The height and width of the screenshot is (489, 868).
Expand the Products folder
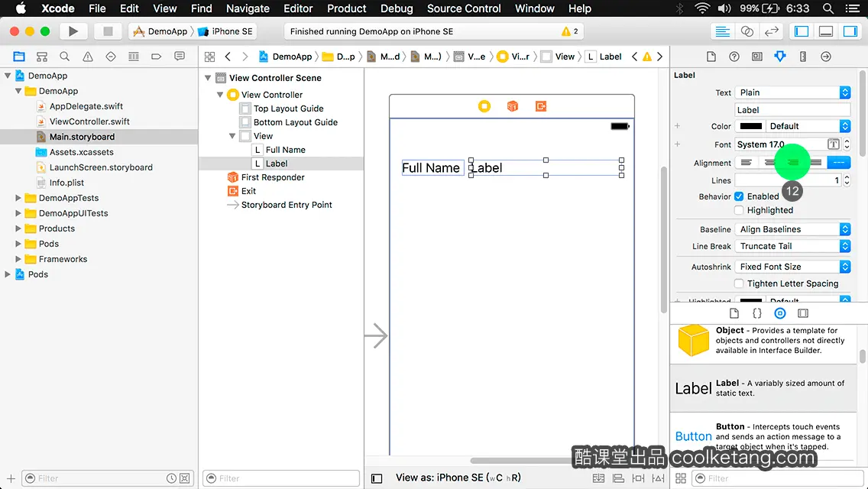point(18,228)
